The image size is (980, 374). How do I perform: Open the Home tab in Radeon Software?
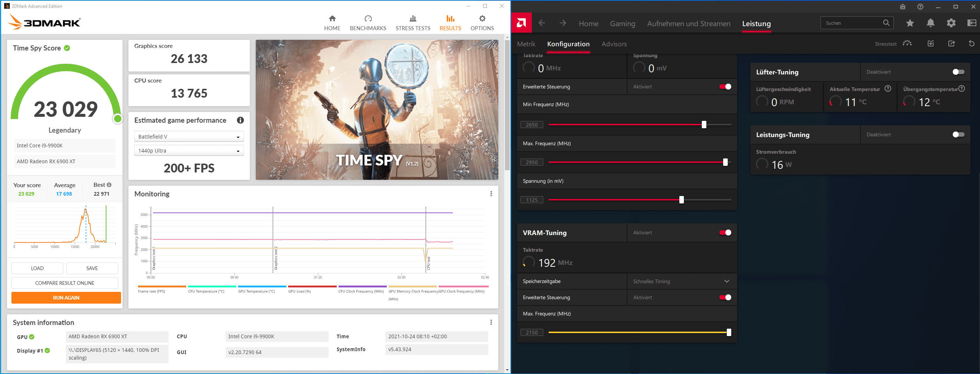588,24
